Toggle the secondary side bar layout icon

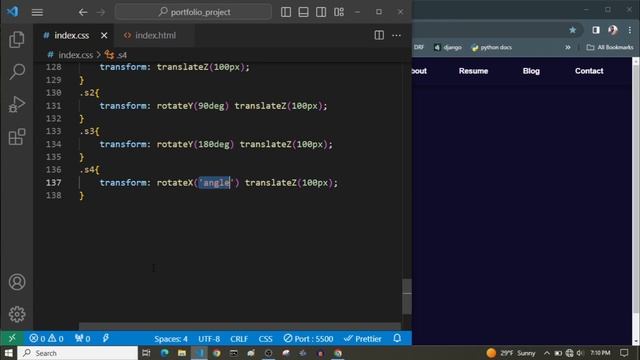321,12
